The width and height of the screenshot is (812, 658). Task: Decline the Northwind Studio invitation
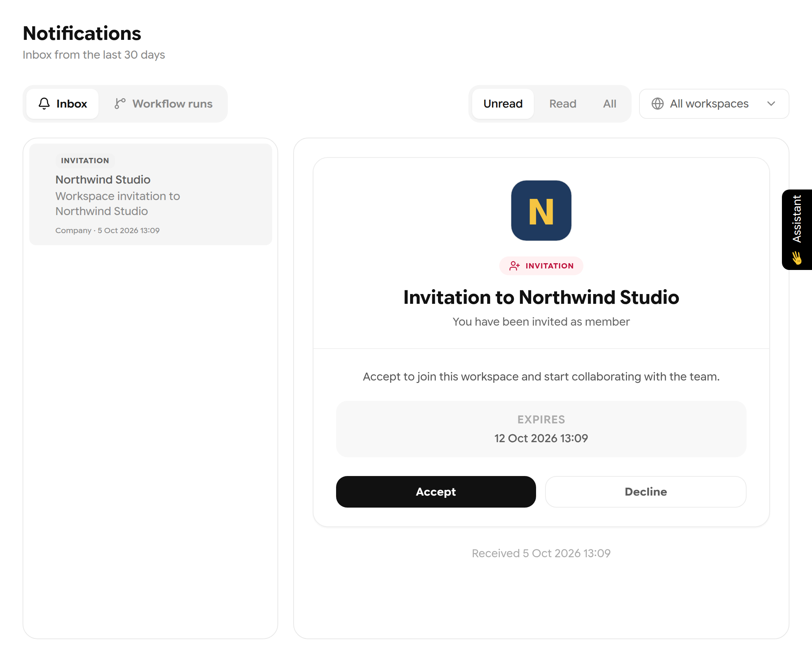[646, 491]
